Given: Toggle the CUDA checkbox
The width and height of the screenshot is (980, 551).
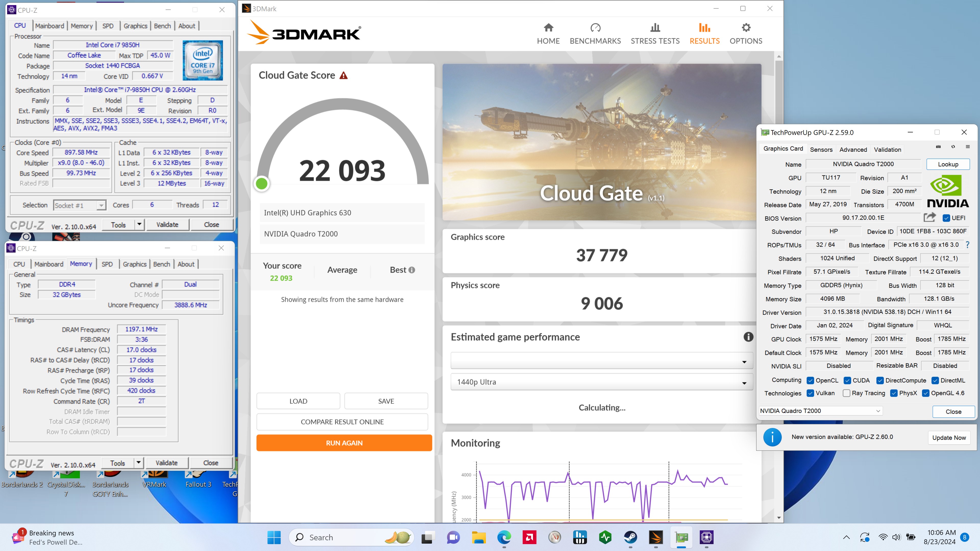Looking at the screenshot, I should [x=847, y=381].
